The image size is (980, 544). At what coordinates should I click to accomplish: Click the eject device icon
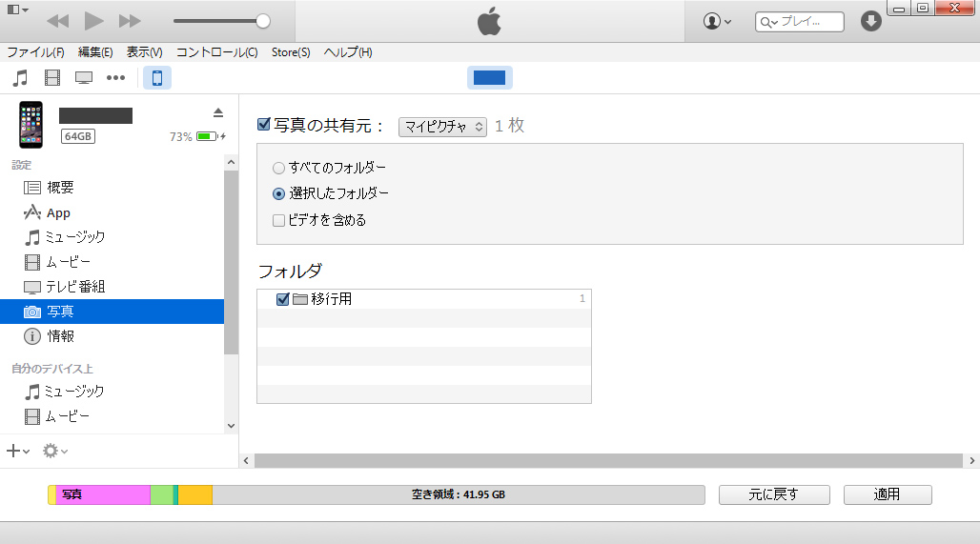217,112
